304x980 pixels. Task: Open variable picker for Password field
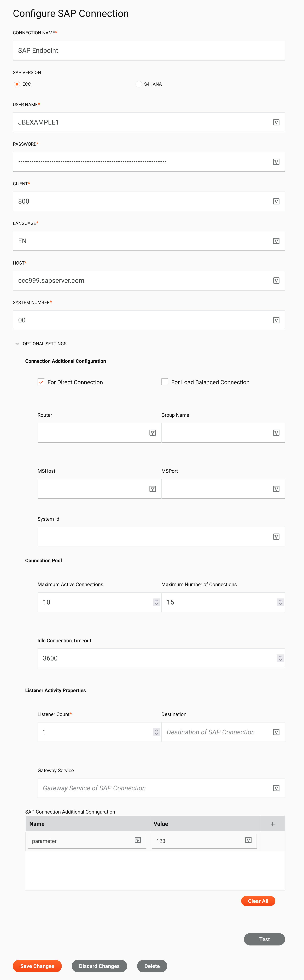pos(276,161)
